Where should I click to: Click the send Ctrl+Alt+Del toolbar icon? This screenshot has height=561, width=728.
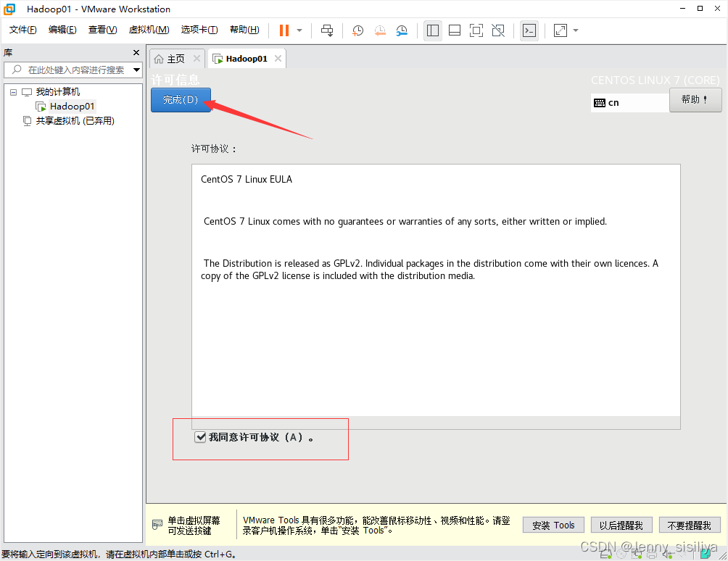click(x=327, y=30)
